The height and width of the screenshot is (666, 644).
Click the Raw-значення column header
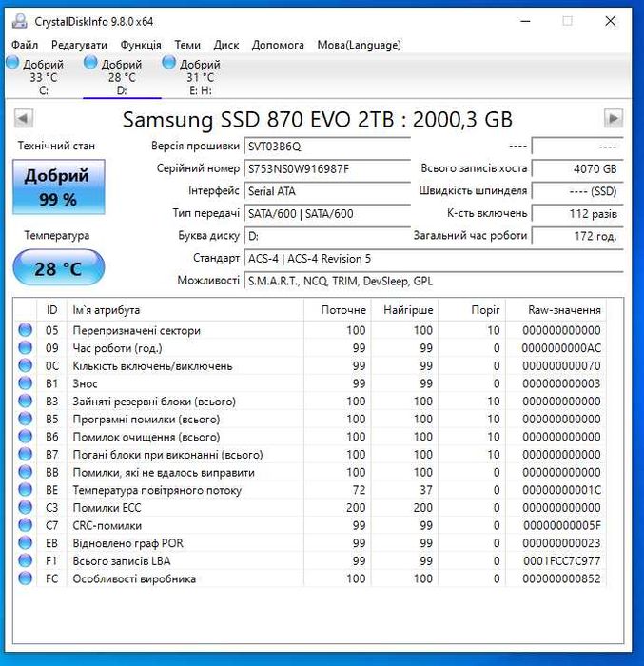coord(556,310)
